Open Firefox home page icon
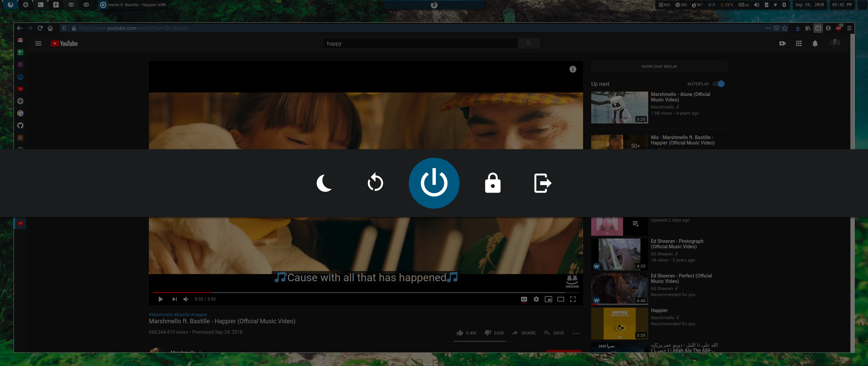 [x=50, y=28]
